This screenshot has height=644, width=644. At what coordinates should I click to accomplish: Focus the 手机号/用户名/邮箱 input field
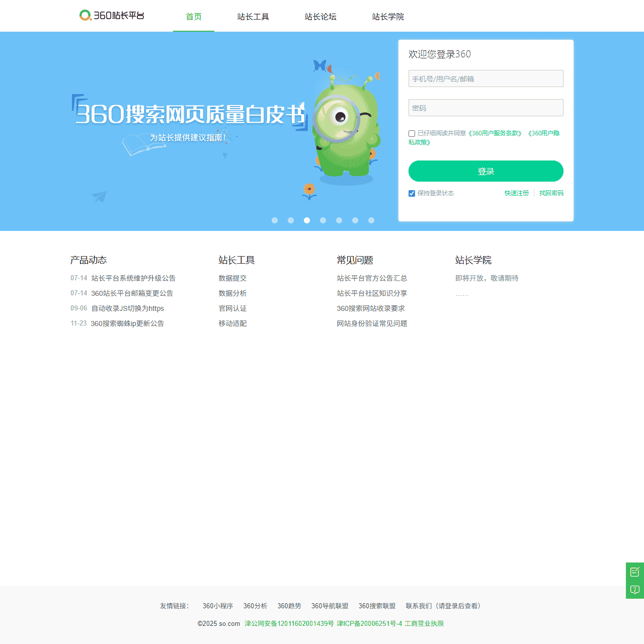pyautogui.click(x=486, y=79)
